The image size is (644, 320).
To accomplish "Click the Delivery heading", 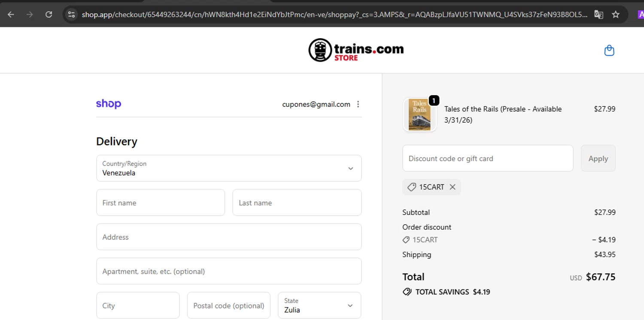I will pos(117,142).
